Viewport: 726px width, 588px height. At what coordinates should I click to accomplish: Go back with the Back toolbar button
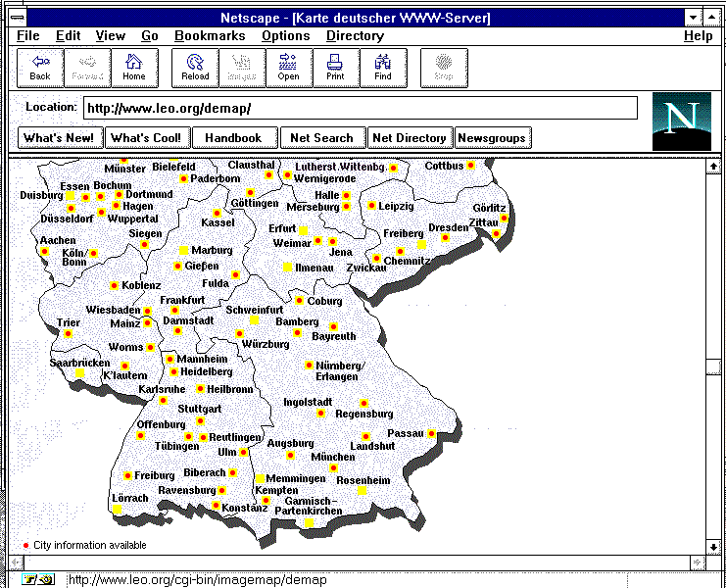coord(40,68)
